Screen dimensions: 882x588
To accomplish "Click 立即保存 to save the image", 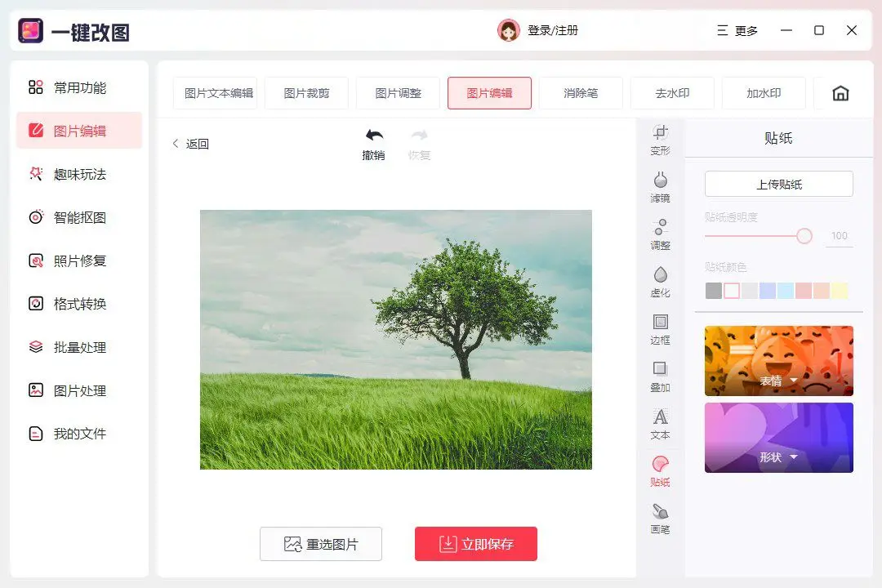I will pyautogui.click(x=475, y=543).
